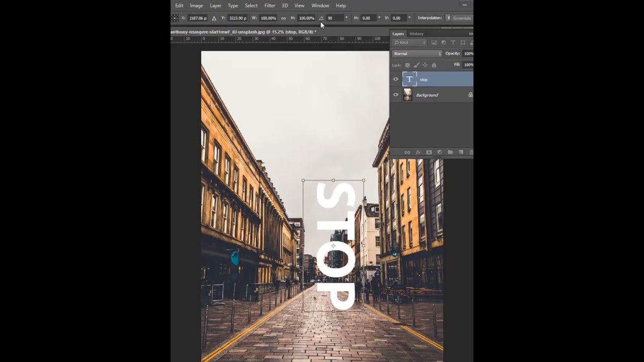The width and height of the screenshot is (644, 362).
Task: Select the stop layer name
Action: (x=424, y=79)
